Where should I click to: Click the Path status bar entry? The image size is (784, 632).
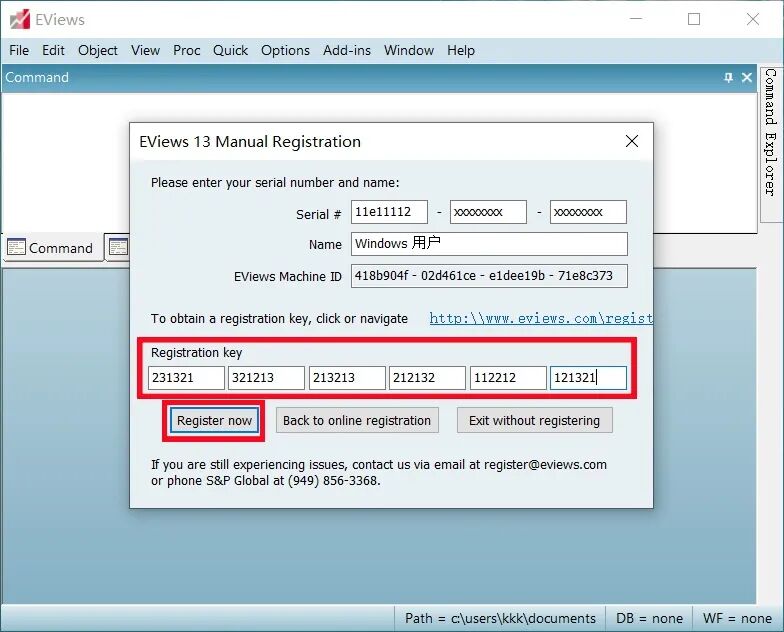pyautogui.click(x=500, y=618)
